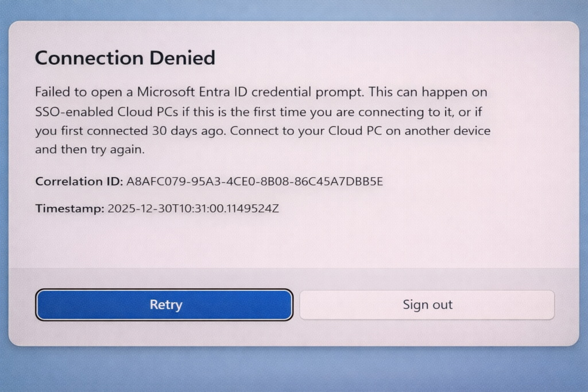Click the try again text
The height and width of the screenshot is (392, 588).
tap(111, 150)
